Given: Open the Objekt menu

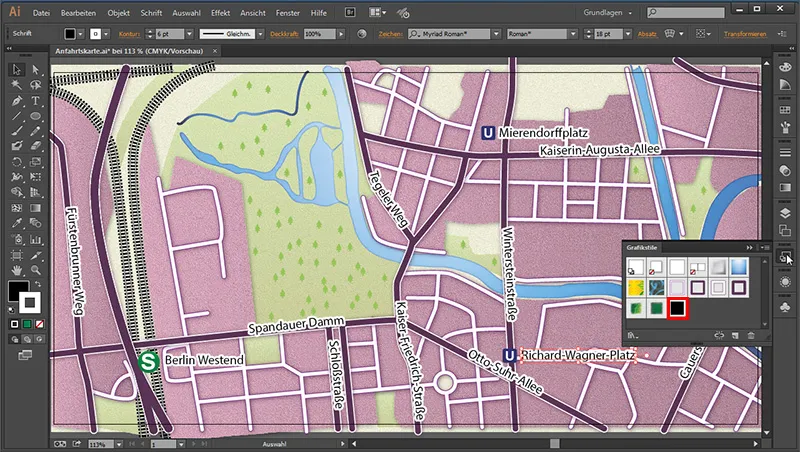Looking at the screenshot, I should click(118, 13).
